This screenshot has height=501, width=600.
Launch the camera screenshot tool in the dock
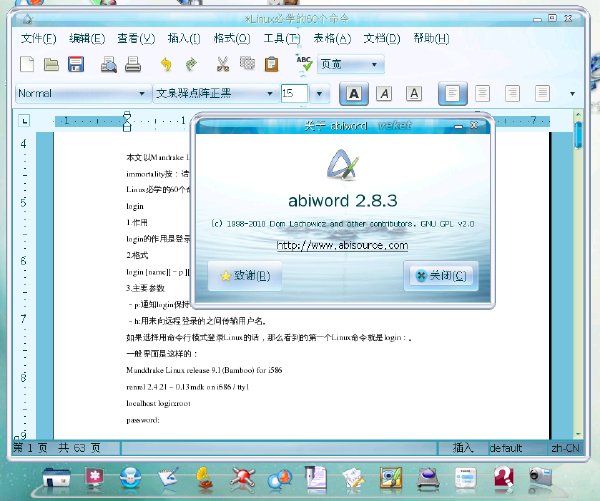click(x=540, y=476)
